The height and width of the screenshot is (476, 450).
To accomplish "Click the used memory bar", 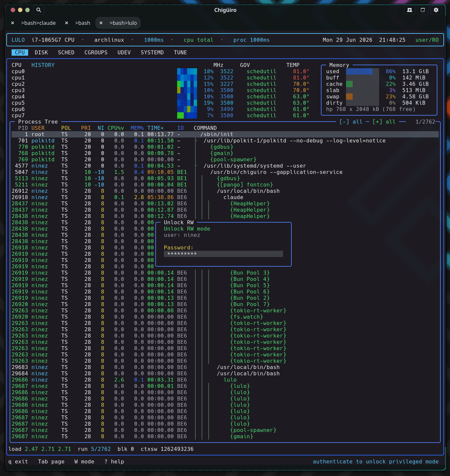I will pos(363,71).
